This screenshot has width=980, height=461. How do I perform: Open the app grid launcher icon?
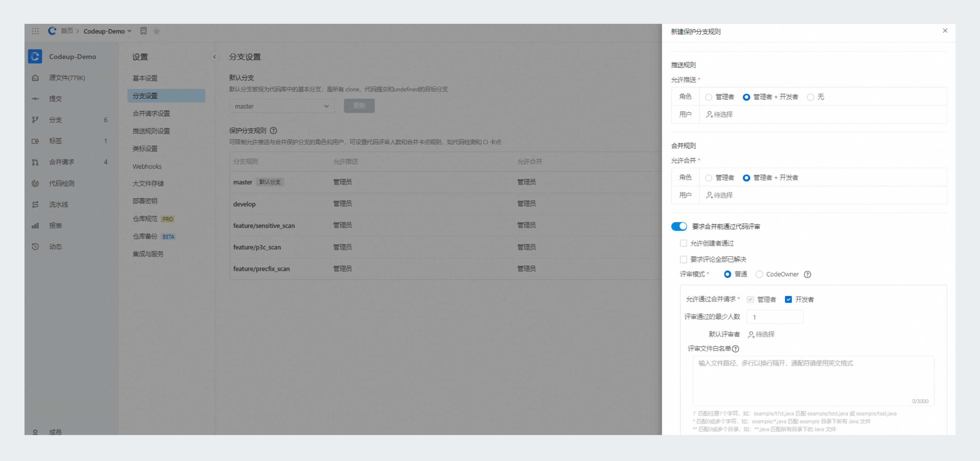(35, 31)
